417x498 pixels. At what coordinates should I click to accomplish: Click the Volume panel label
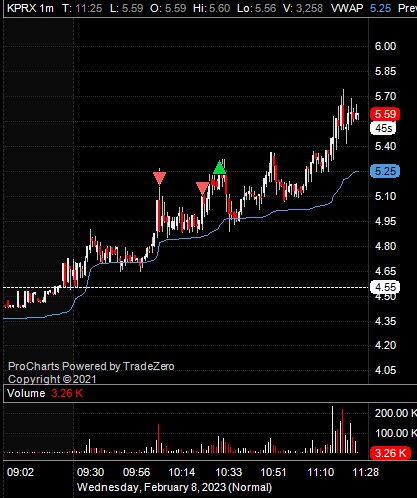(26, 393)
